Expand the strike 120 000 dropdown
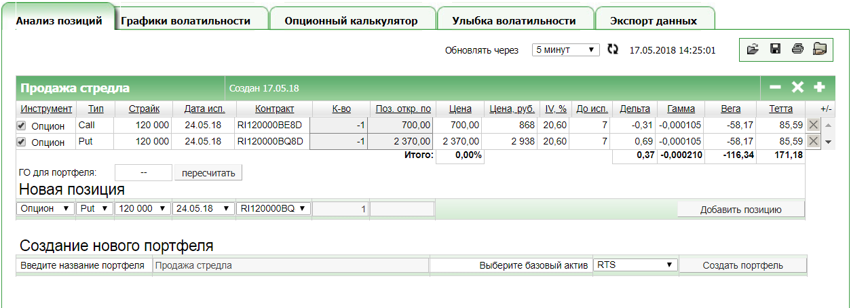Screen dimensions: 868x308 143,209
